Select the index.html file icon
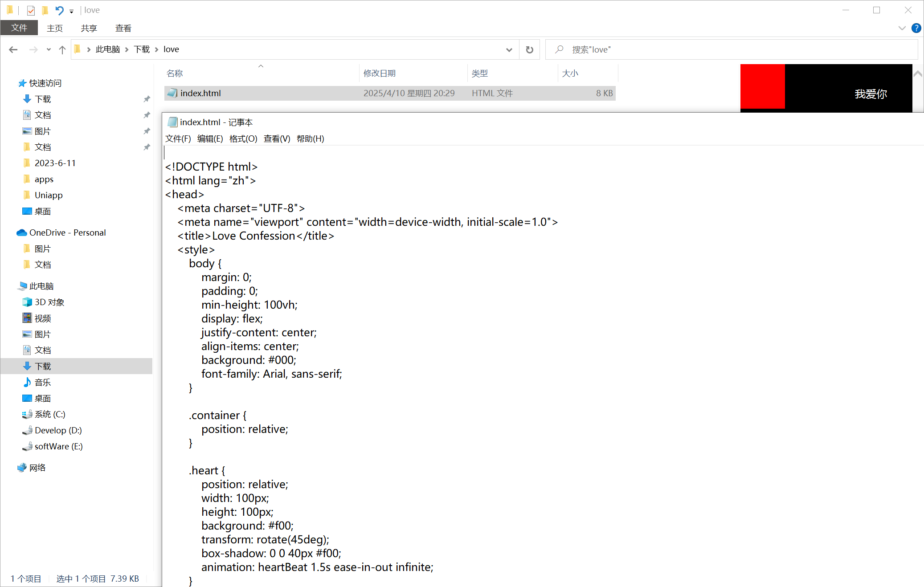Screen dimensions: 924x587 tap(172, 93)
